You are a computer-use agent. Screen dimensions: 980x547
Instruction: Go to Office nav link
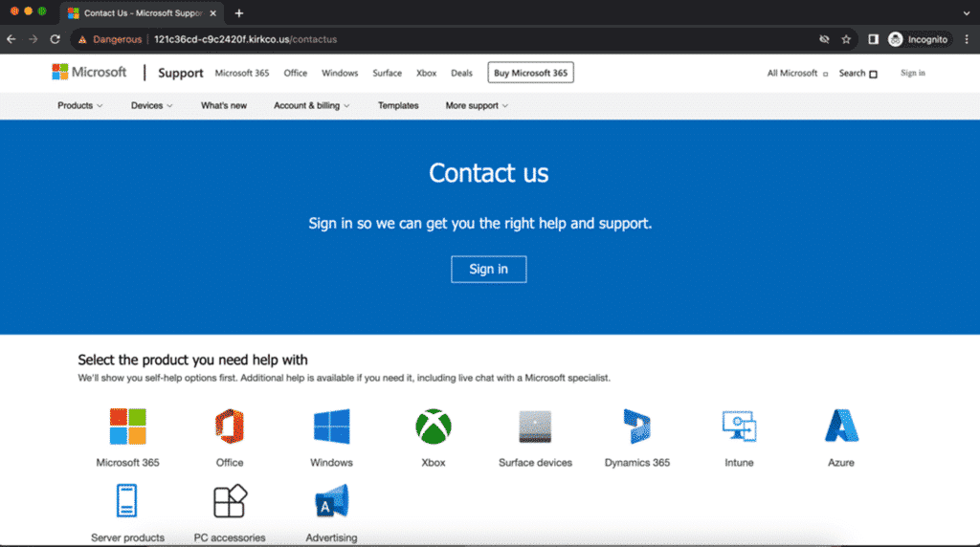[295, 73]
